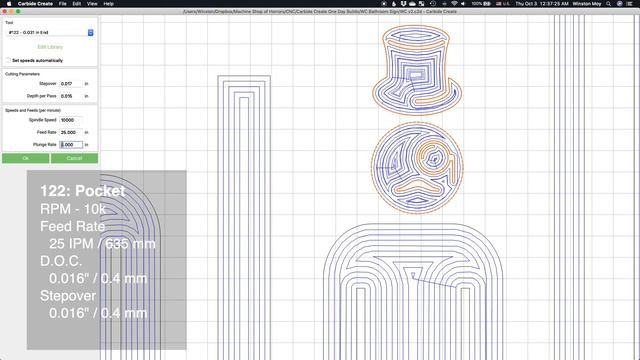
Task: Click the Spindle Speed input field
Action: 71,120
